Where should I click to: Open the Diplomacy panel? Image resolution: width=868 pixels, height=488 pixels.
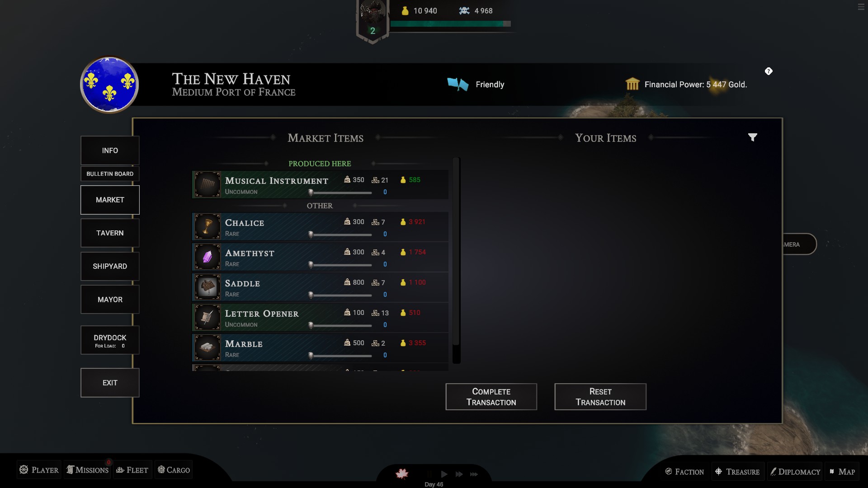click(795, 472)
